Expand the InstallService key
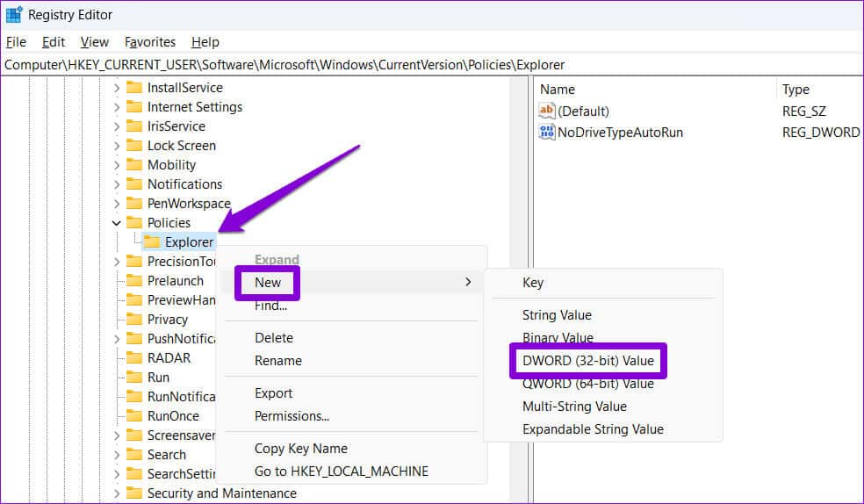864x504 pixels. [x=116, y=88]
